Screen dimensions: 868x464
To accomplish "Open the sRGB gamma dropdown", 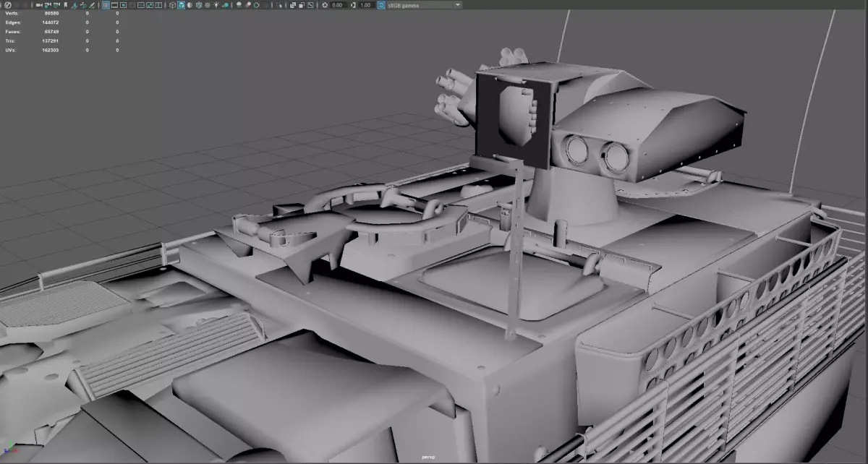I will [425, 4].
